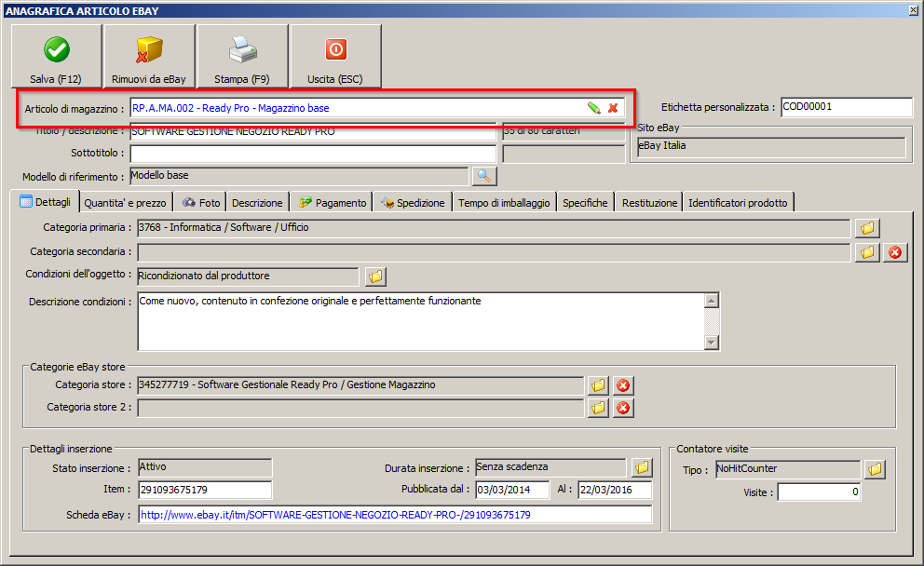
Task: Click the NoHitCounter type field
Action: tap(788, 469)
